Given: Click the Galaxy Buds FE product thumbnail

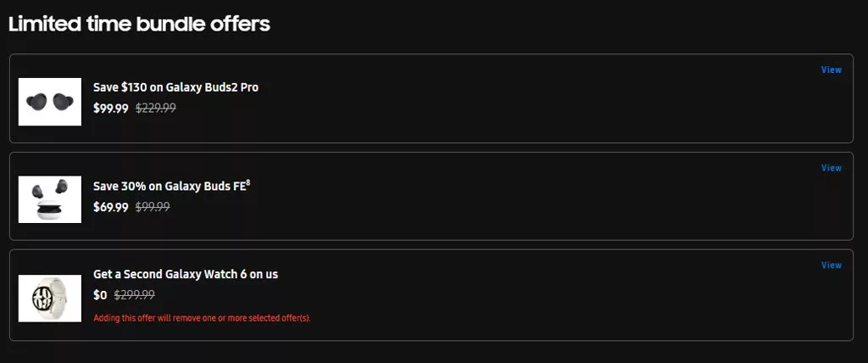Looking at the screenshot, I should pos(49,199).
